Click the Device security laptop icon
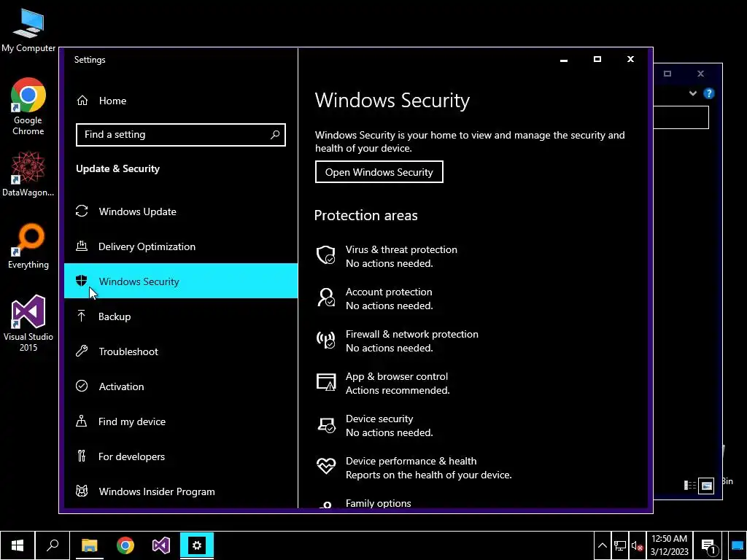The image size is (747, 560). coord(326,425)
